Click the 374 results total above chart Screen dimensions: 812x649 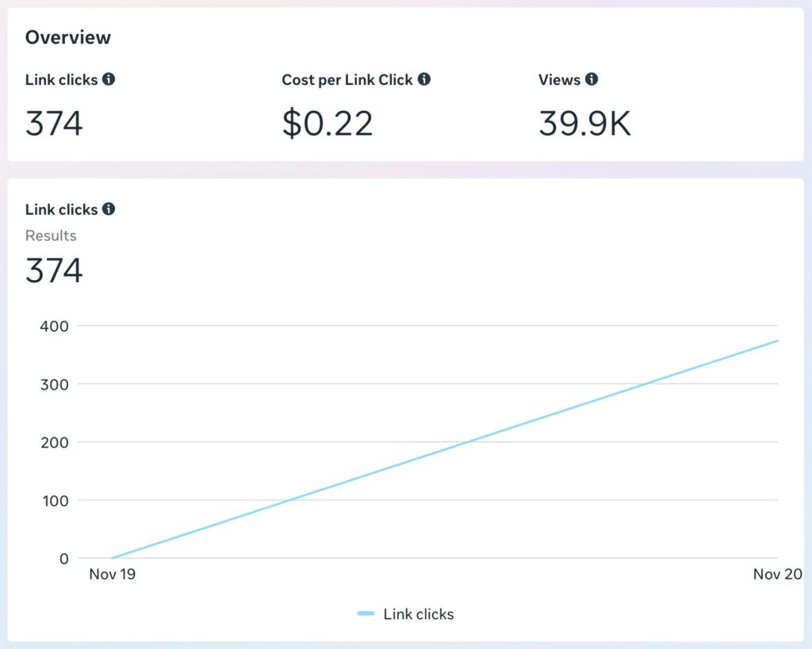tap(54, 271)
